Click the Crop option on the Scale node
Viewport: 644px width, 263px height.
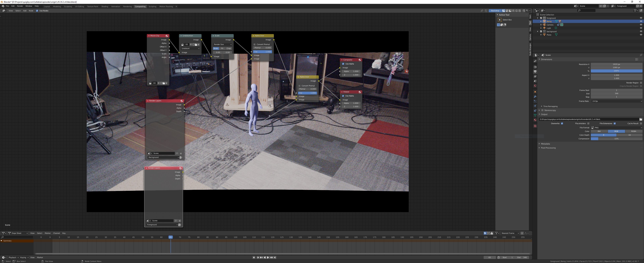coord(228,48)
